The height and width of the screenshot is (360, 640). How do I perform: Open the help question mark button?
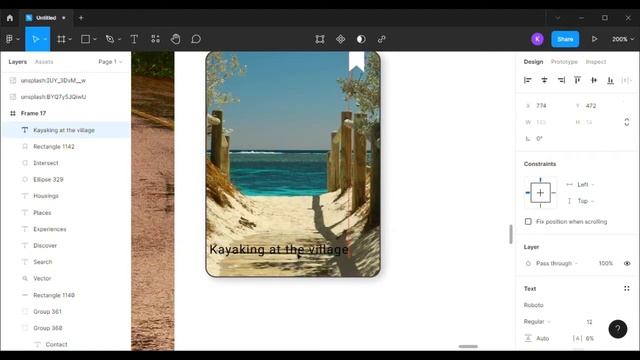[618, 329]
